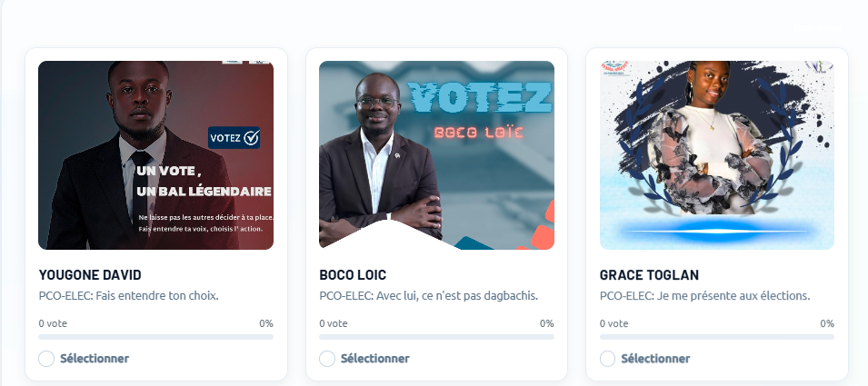Click the slogan "Je me présente aux élections"

(733, 296)
